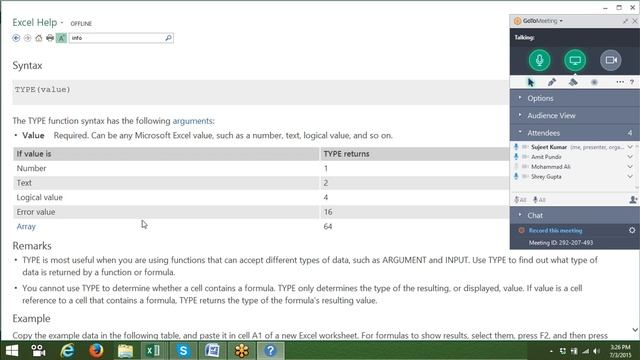Image resolution: width=640 pixels, height=360 pixels.
Task: Select the pen drawing tool
Action: pyautogui.click(x=552, y=82)
